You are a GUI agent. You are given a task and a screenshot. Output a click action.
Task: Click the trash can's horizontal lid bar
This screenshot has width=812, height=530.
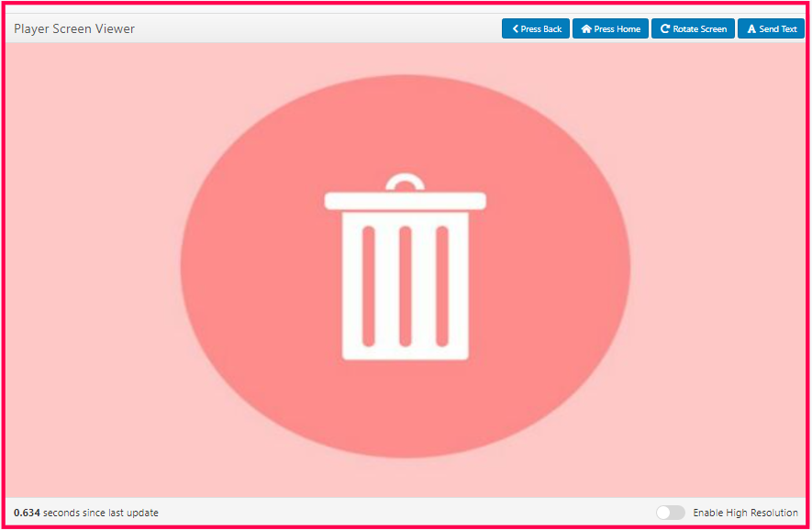click(x=405, y=200)
